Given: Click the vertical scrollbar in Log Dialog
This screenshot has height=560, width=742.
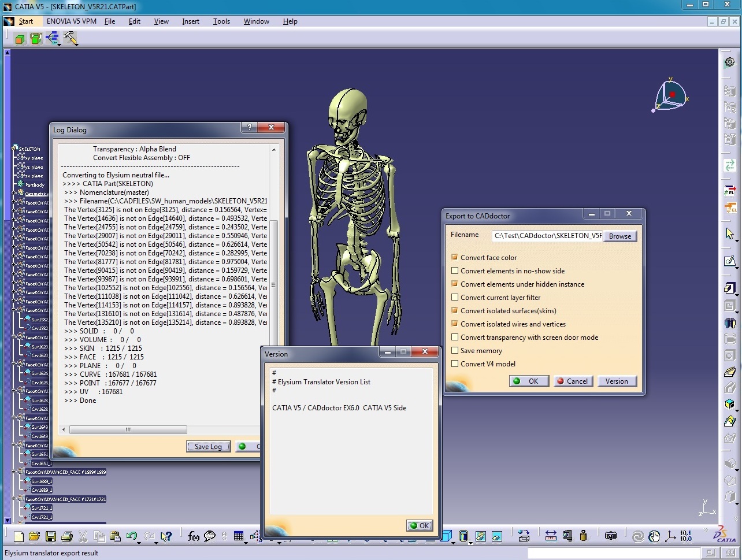Looking at the screenshot, I should 274,285.
